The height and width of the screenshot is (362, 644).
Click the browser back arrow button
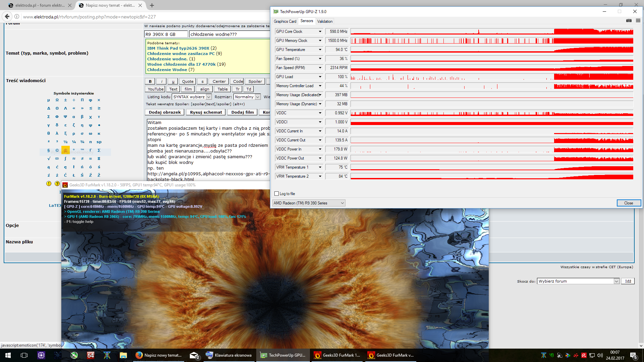point(7,16)
